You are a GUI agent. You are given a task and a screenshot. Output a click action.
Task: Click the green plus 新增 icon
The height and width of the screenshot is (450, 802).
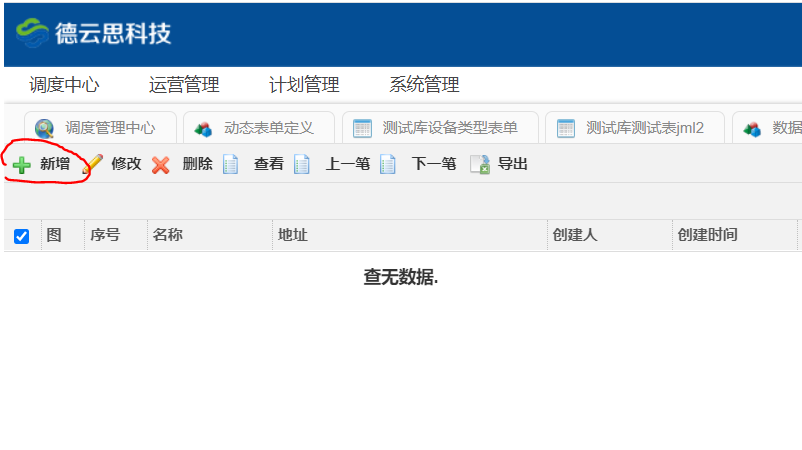click(22, 165)
